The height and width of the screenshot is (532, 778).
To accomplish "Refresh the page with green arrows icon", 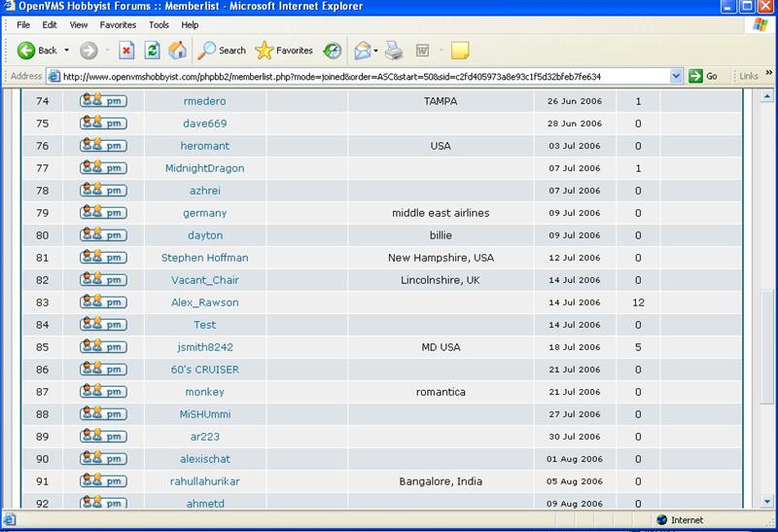I will 152,51.
